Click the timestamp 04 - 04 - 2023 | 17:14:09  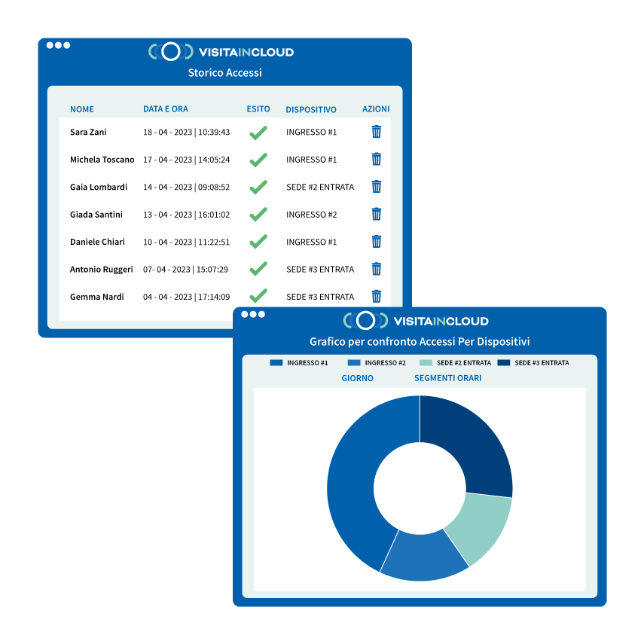click(x=187, y=297)
